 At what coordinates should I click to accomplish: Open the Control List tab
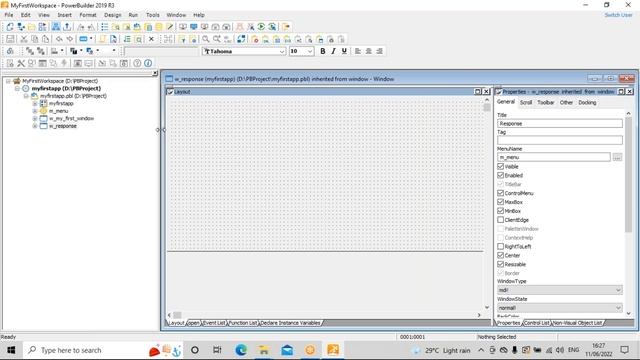coord(536,323)
